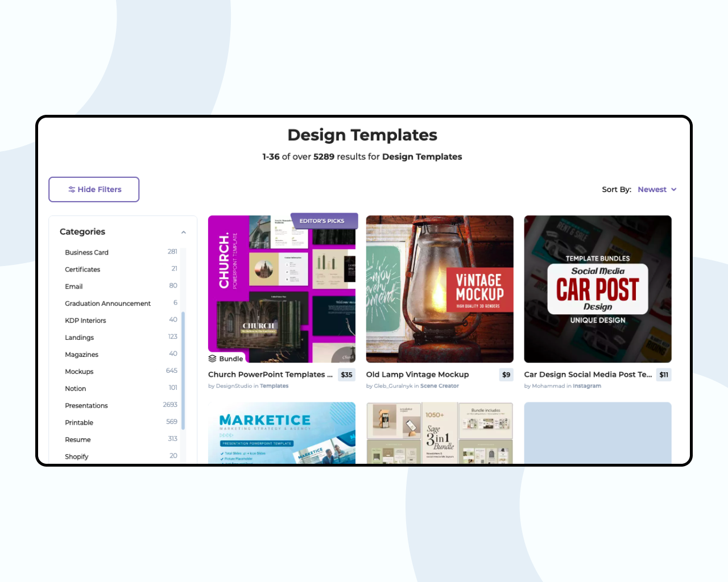
Task: Open the Instagram category link
Action: pos(587,386)
